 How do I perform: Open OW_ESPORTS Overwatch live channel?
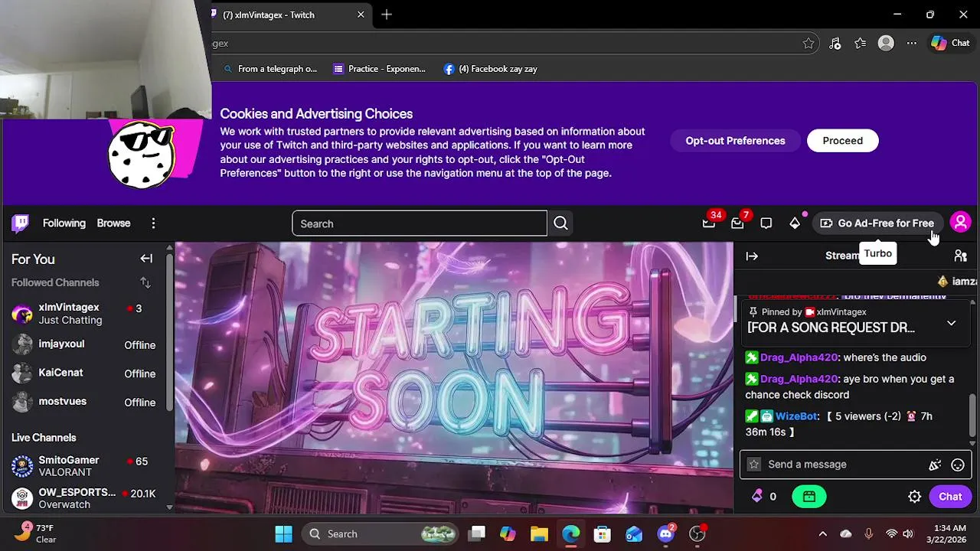pos(83,498)
